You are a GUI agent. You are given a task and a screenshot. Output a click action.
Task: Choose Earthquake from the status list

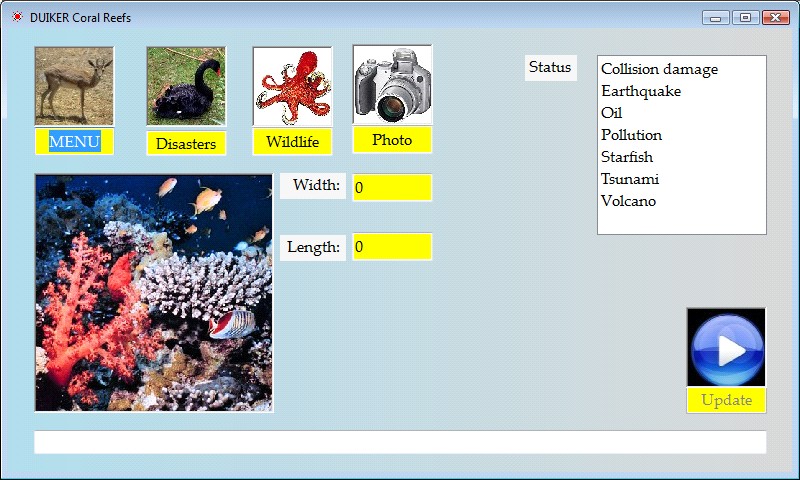coord(641,91)
